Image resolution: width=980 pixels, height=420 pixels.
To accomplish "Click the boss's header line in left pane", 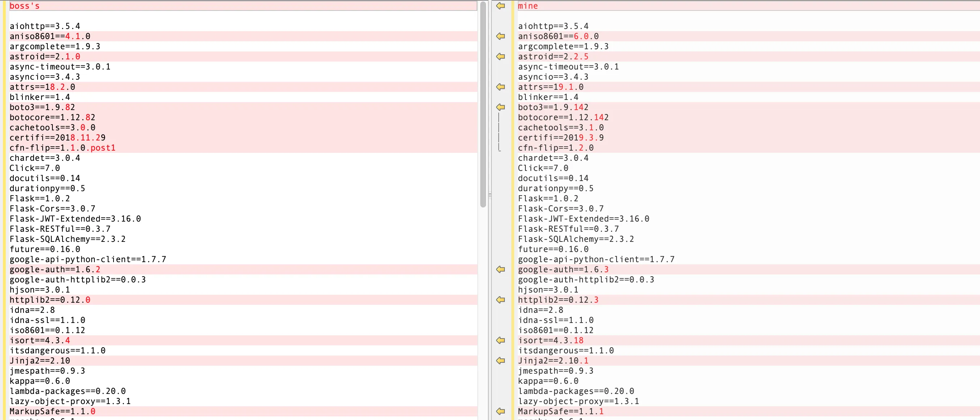I will click(x=25, y=6).
